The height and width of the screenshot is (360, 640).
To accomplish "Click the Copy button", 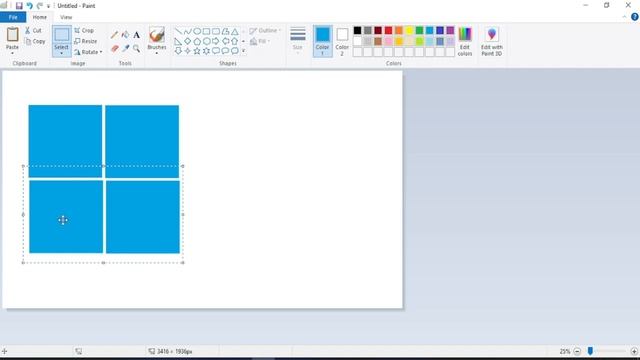I will click(x=35, y=41).
